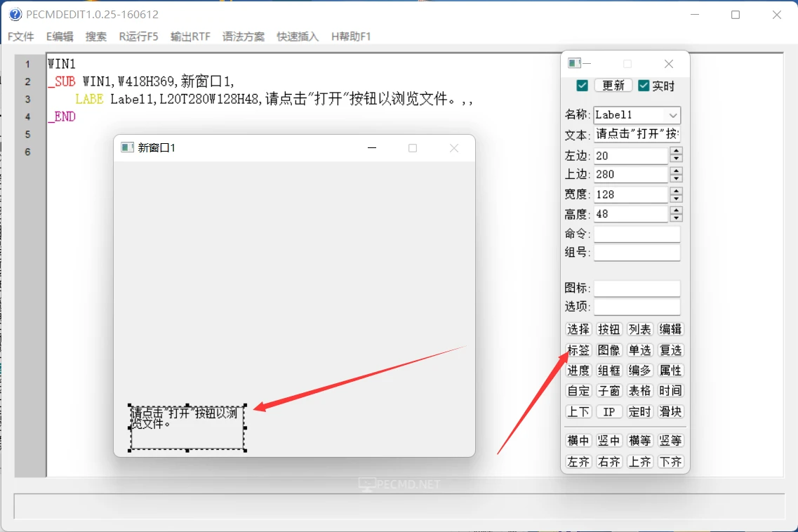Decrease the 宽度 value with down arrow
This screenshot has width=798, height=532.
click(x=676, y=199)
